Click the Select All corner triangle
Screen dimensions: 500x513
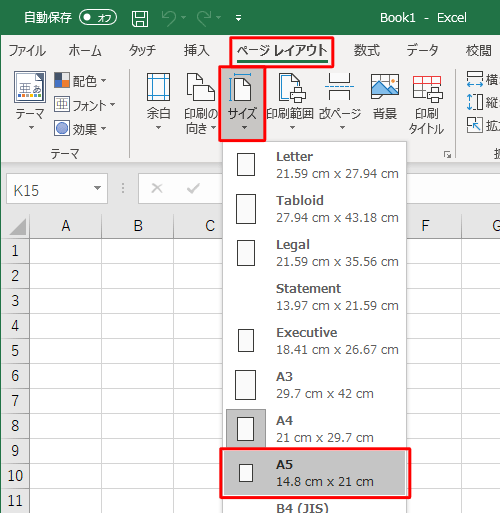[17, 226]
